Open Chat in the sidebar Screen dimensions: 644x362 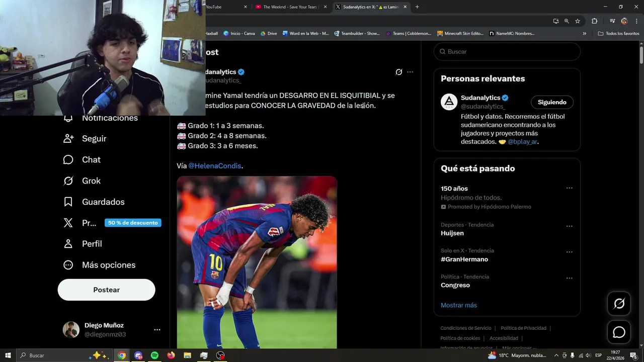(x=82, y=159)
